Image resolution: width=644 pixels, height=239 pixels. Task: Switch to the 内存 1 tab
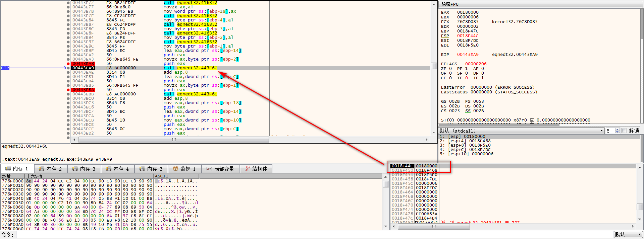click(x=17, y=169)
